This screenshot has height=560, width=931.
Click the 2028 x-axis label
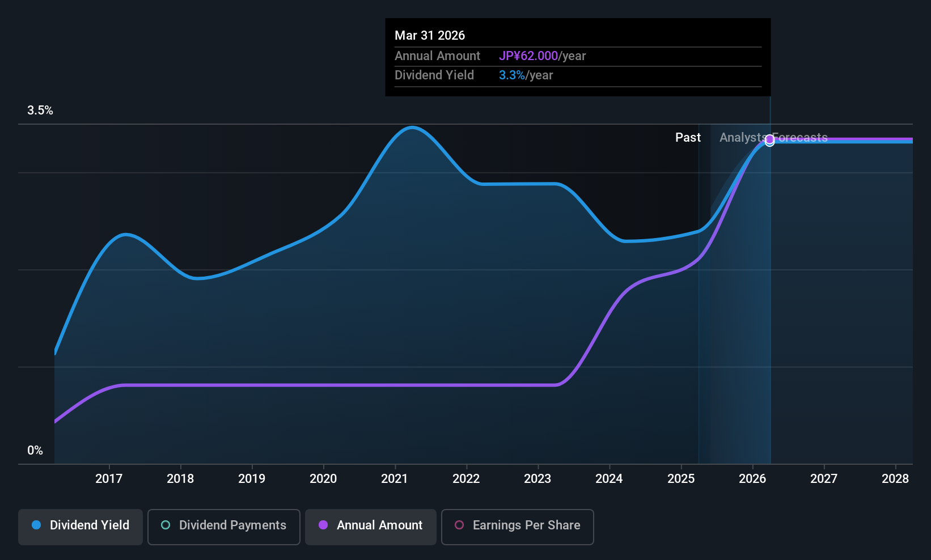coord(895,479)
